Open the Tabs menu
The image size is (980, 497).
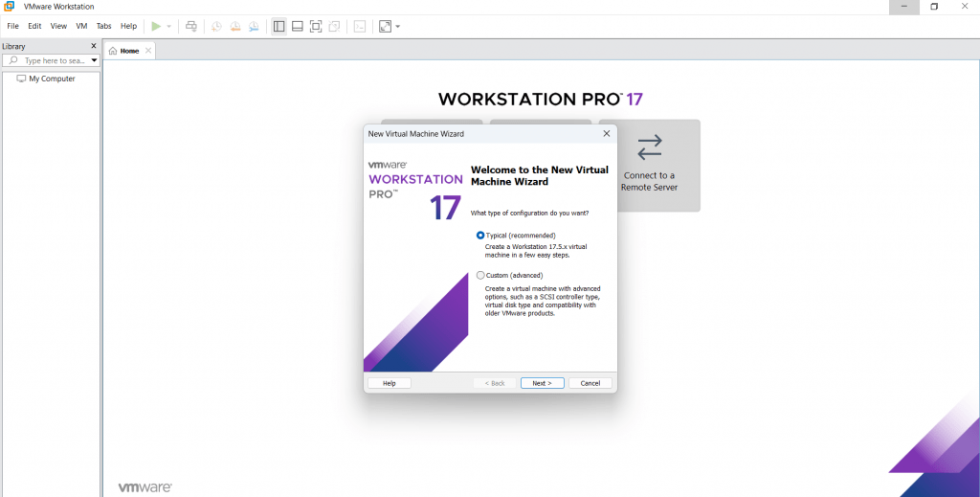[103, 26]
